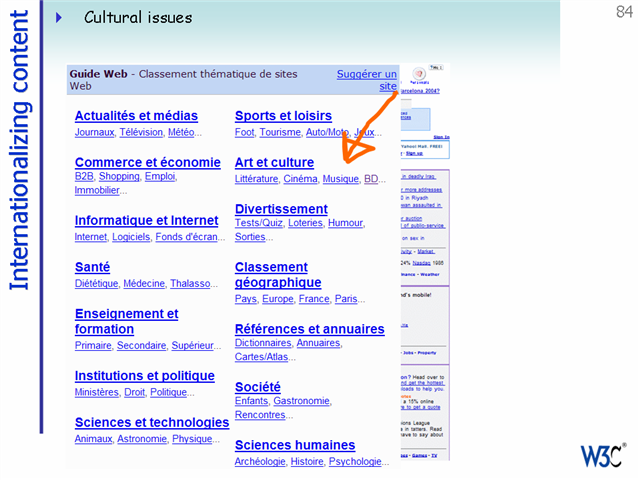Click the Shopping link
Screen dimensions: 640x480
click(119, 177)
